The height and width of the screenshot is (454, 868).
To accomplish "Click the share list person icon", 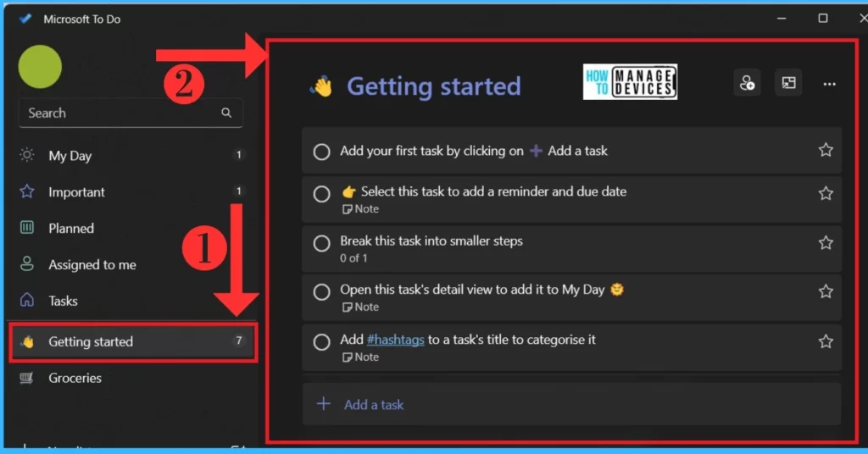I will (748, 84).
